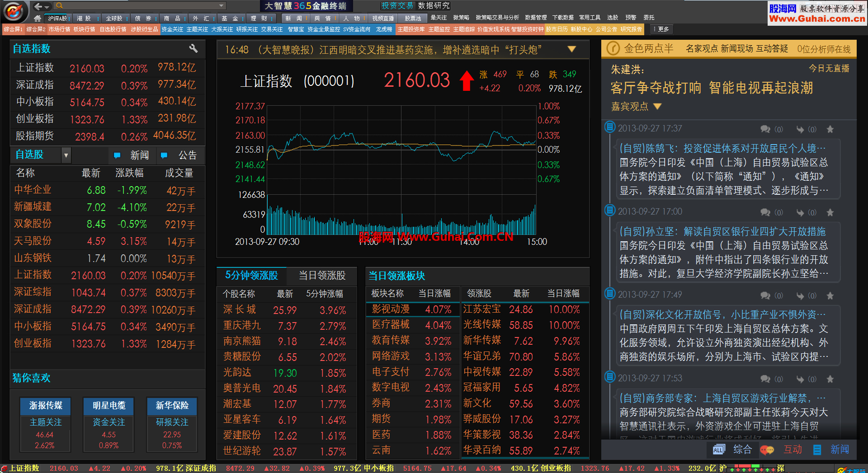
Task: Favorite the 17:49 post with star
Action: pos(830,296)
